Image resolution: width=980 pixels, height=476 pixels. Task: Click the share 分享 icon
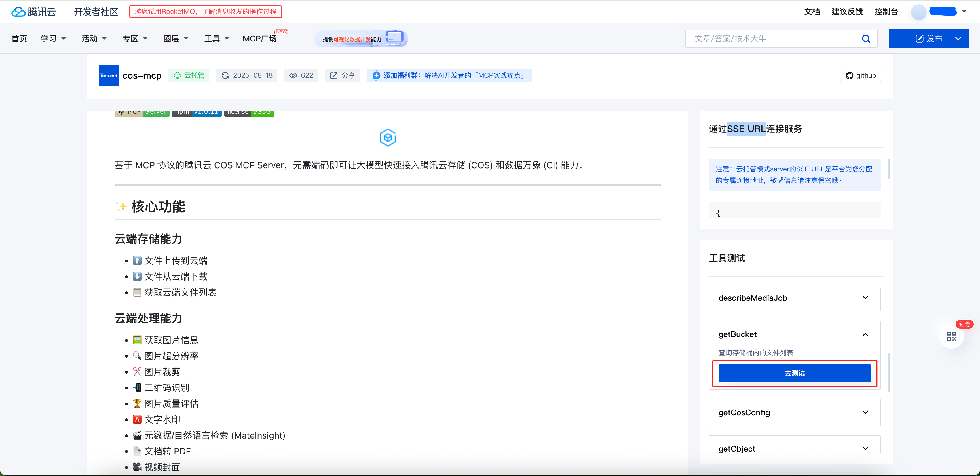tap(334, 75)
